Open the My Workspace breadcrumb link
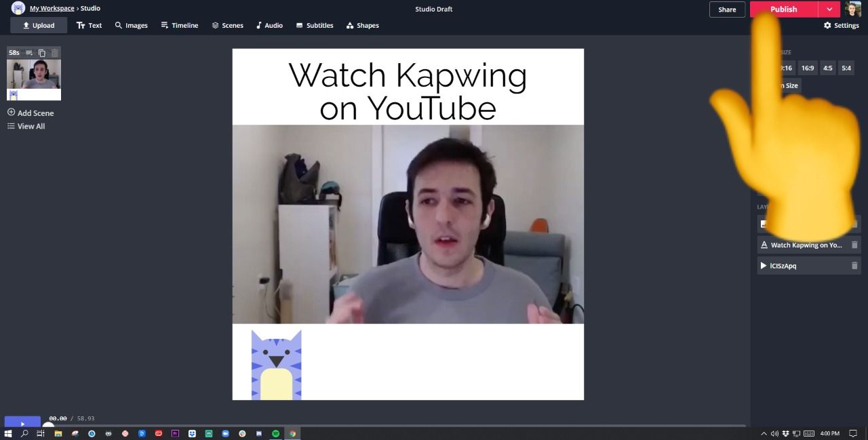 coord(52,8)
